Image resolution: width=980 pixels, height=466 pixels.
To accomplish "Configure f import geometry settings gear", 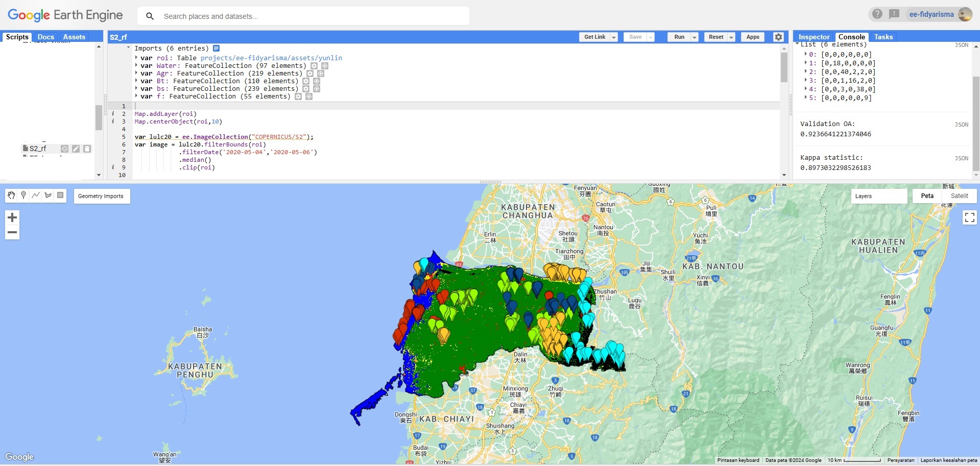I will (298, 96).
